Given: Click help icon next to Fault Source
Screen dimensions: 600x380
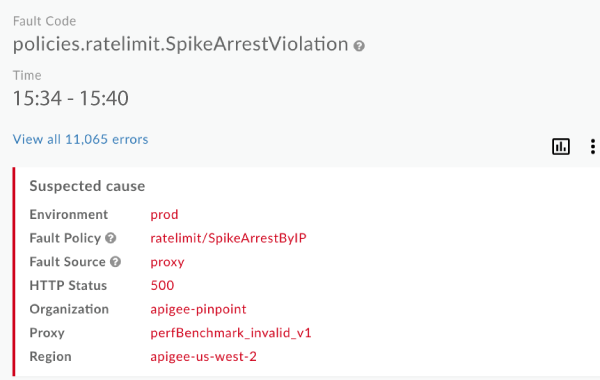Looking at the screenshot, I should 115,262.
